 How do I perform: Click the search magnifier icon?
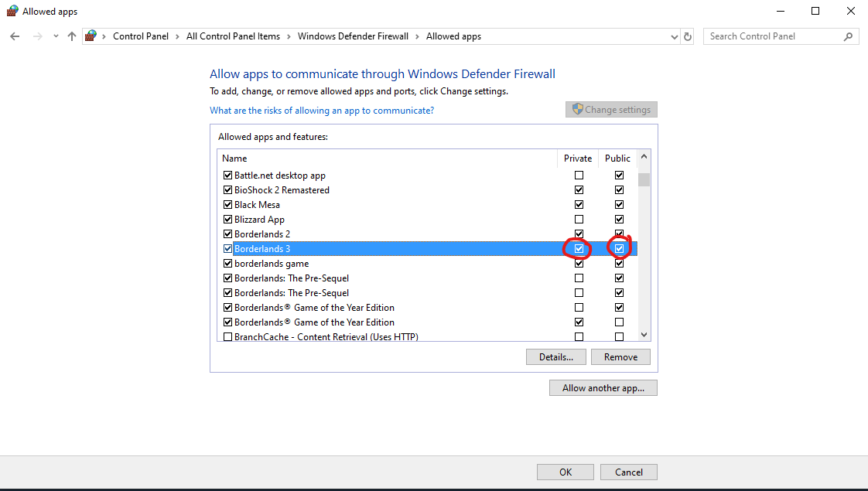[x=848, y=36]
